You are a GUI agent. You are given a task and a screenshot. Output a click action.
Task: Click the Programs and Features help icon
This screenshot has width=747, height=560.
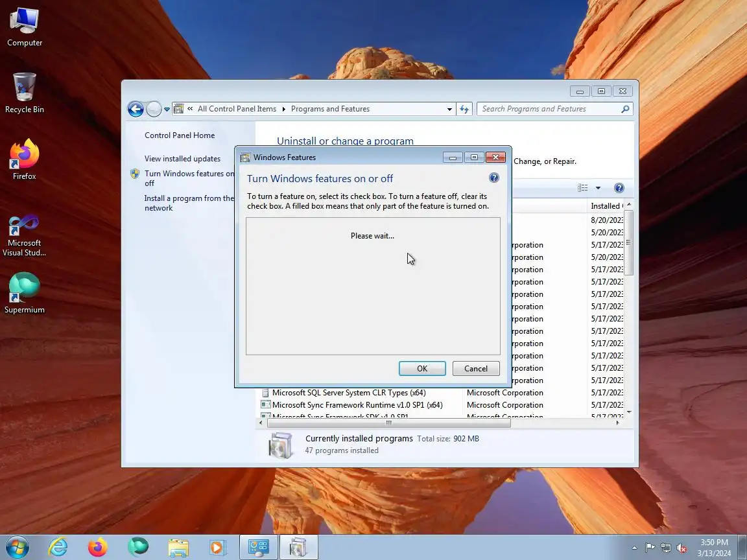pyautogui.click(x=619, y=187)
